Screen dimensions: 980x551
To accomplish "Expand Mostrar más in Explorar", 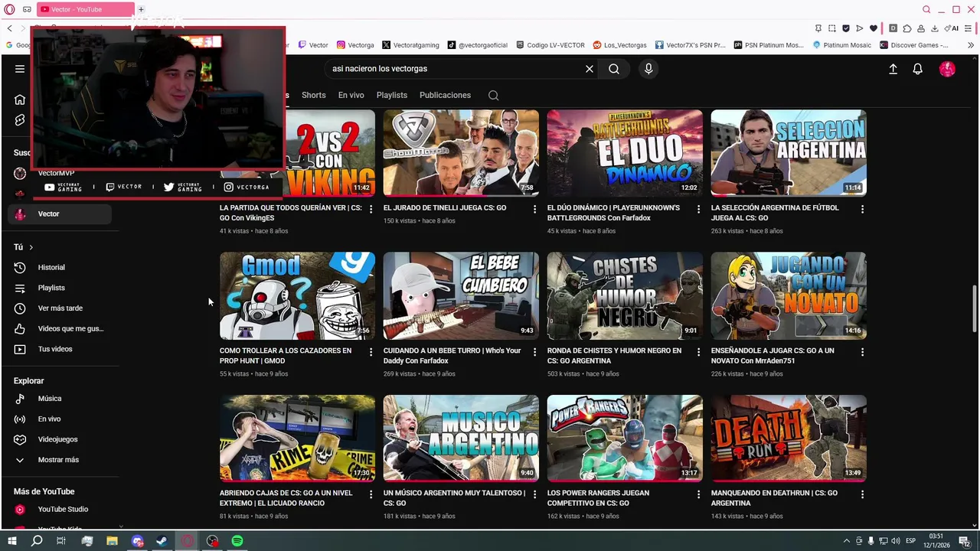I will 60,460.
